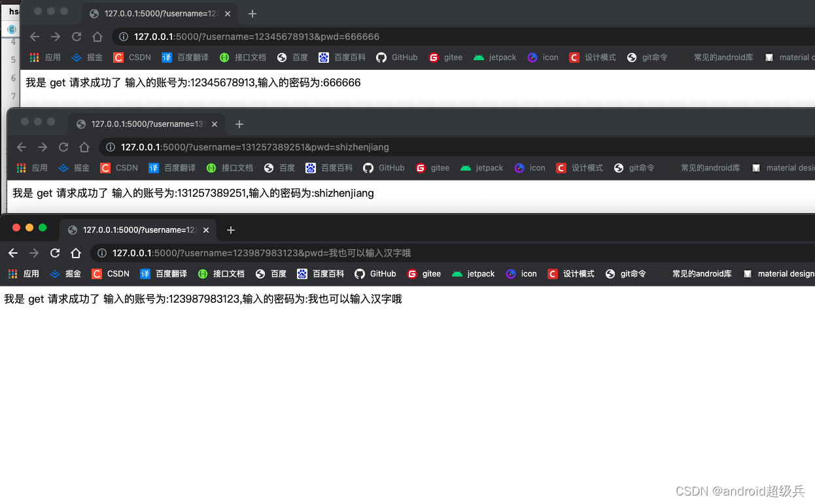Click Back arrow in the front browser window
The height and width of the screenshot is (504, 815).
coord(13,253)
